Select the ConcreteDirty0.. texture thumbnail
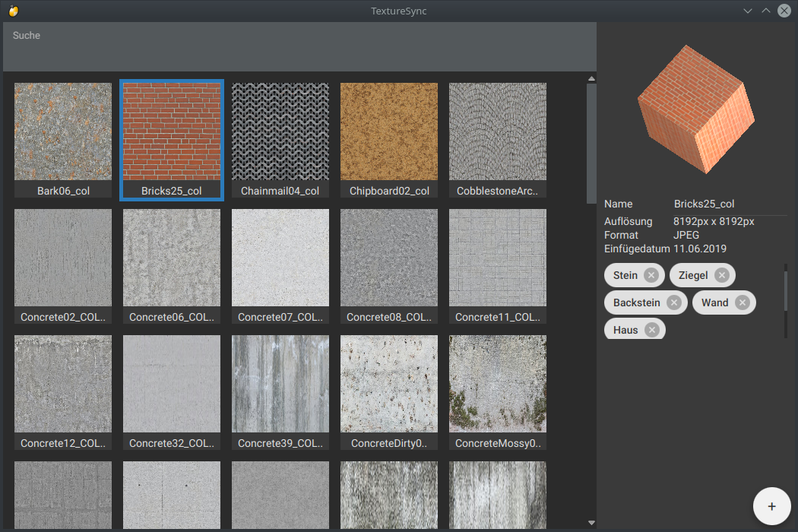The height and width of the screenshot is (532, 798). tap(389, 392)
